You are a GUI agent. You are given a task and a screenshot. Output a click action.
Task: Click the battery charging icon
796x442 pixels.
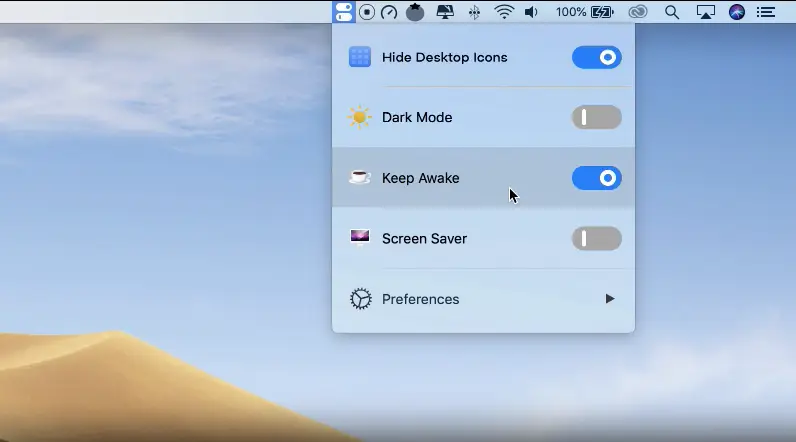(603, 12)
